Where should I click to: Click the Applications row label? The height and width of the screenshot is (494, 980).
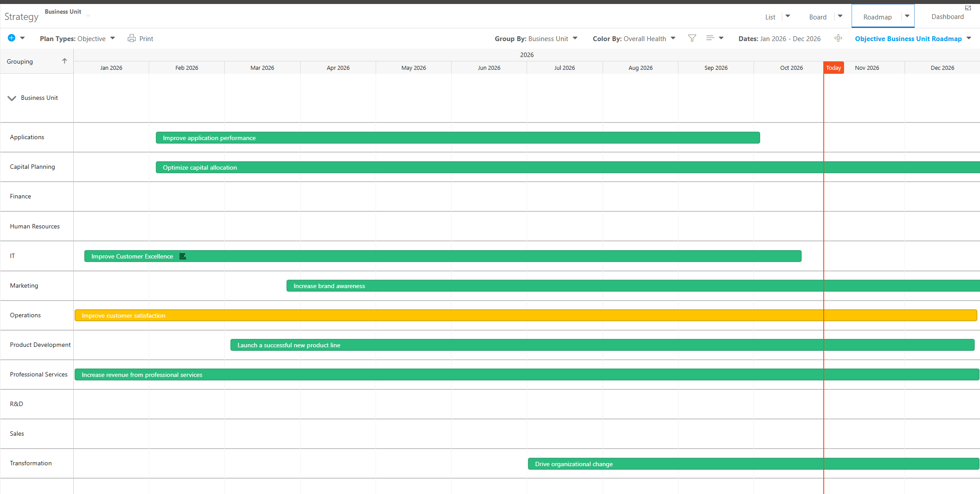27,137
